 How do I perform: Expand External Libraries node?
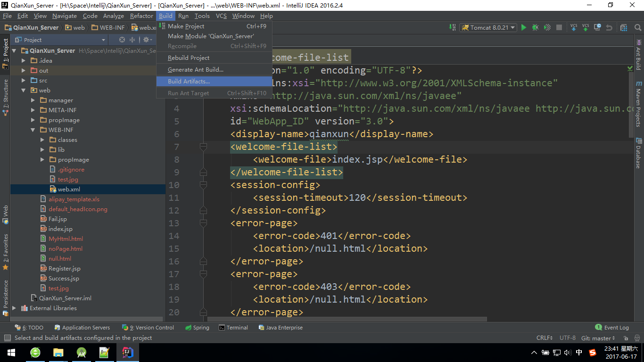14,308
